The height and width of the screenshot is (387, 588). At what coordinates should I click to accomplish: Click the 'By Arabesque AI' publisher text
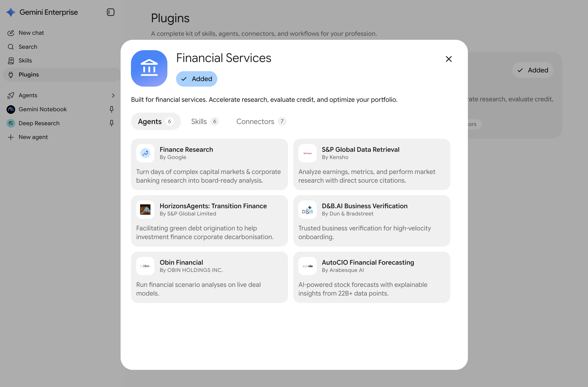click(x=343, y=270)
